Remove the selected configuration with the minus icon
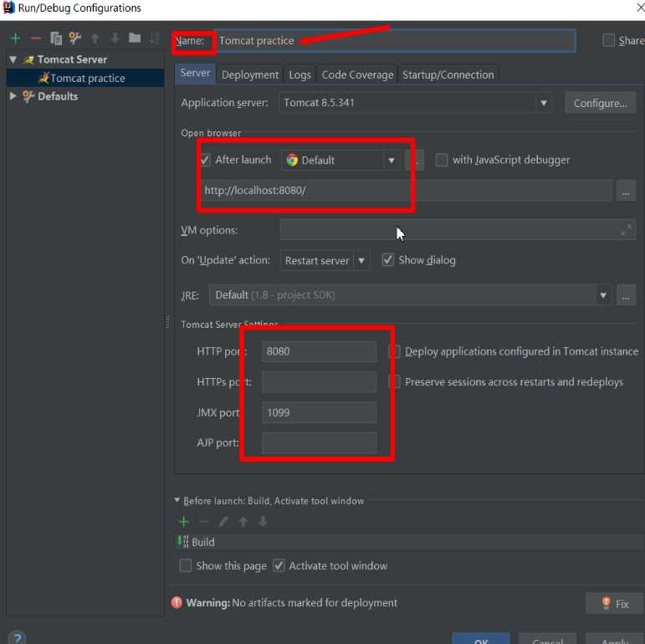 pyautogui.click(x=36, y=38)
